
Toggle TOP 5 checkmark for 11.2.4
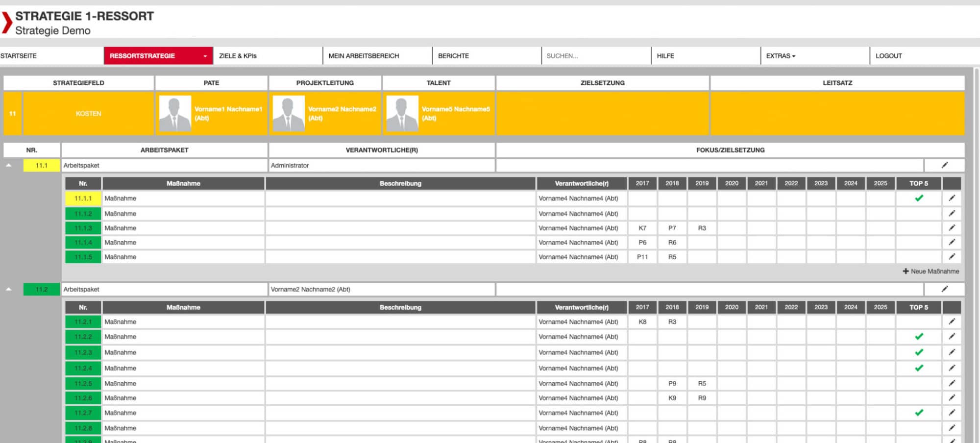(x=919, y=368)
